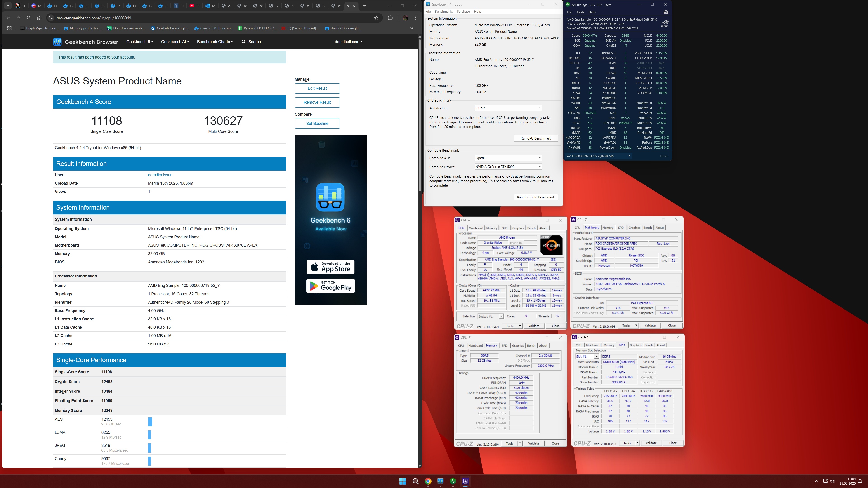
Task: Open Purchase menu in Geekbench 4 Tryout
Action: (x=463, y=12)
